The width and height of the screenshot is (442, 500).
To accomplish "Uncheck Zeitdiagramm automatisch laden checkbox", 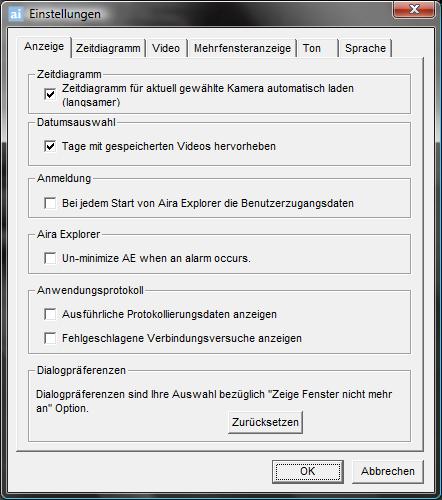I will pos(50,95).
